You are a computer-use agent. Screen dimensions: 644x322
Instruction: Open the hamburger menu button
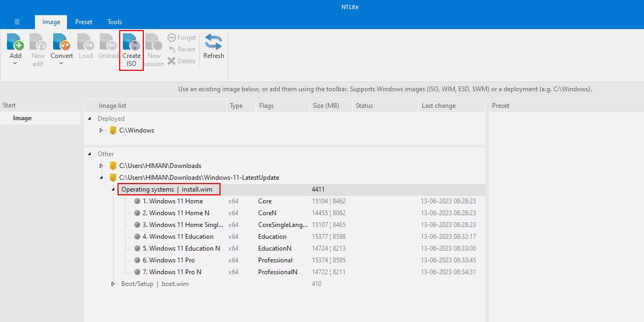(x=17, y=22)
